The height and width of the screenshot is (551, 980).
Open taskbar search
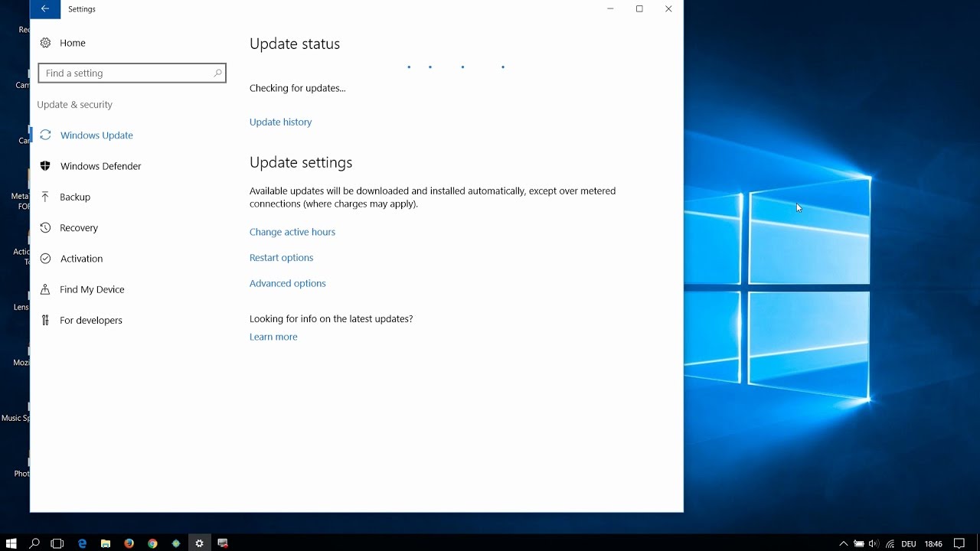pos(34,543)
